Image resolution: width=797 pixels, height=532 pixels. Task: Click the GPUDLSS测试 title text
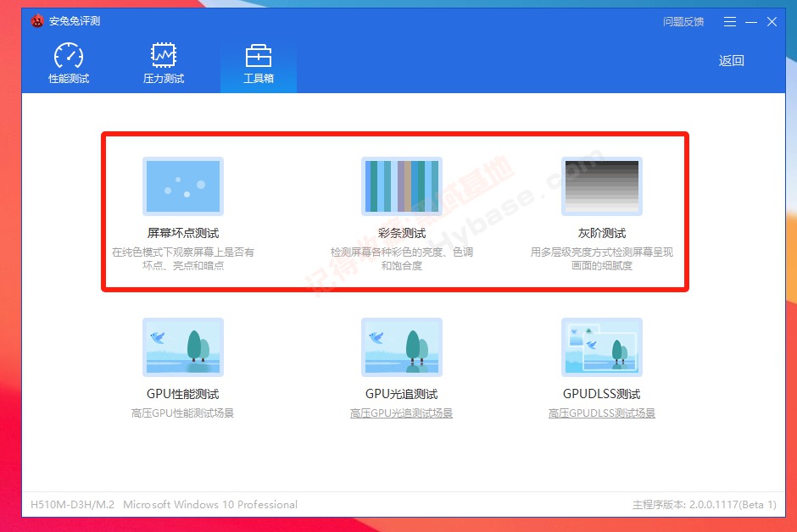pos(602,394)
